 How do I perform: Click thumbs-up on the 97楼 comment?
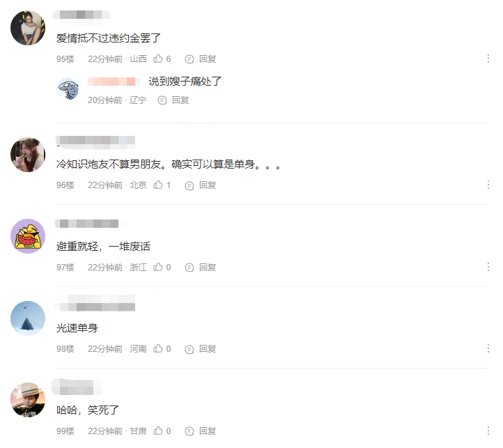[x=158, y=267]
